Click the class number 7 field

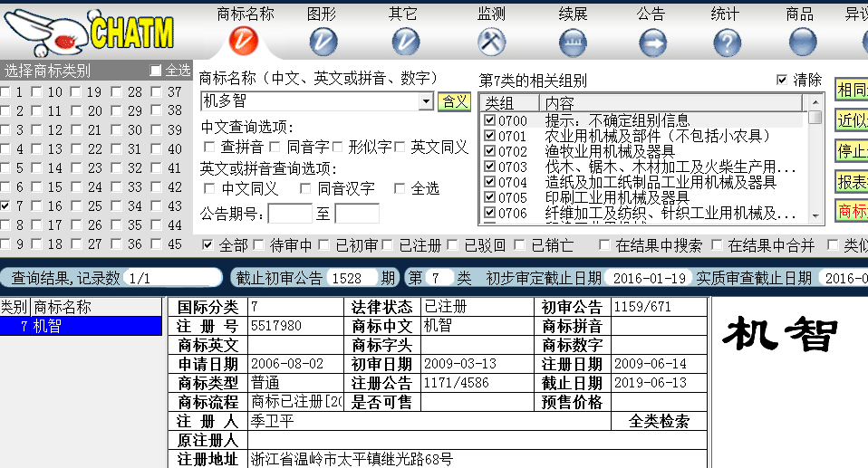click(x=440, y=278)
